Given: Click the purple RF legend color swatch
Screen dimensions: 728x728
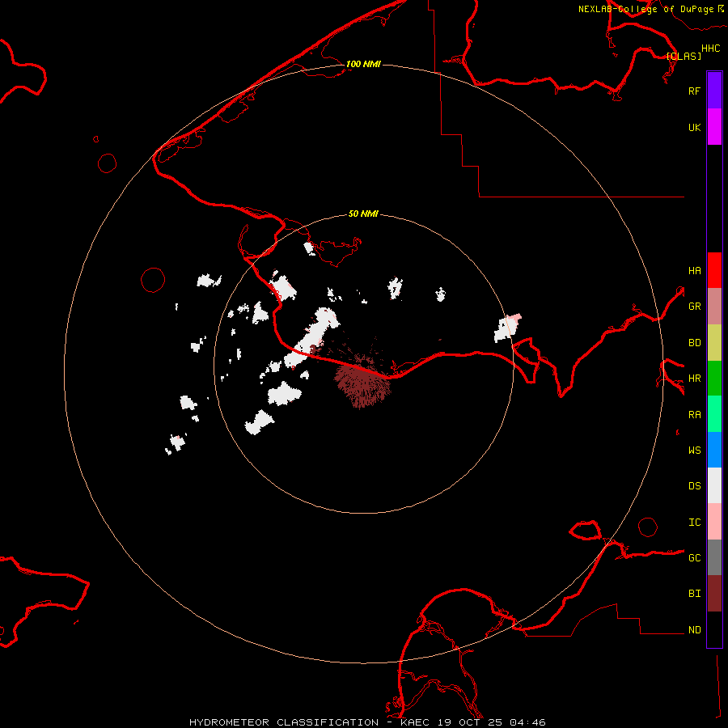Looking at the screenshot, I should (x=714, y=91).
